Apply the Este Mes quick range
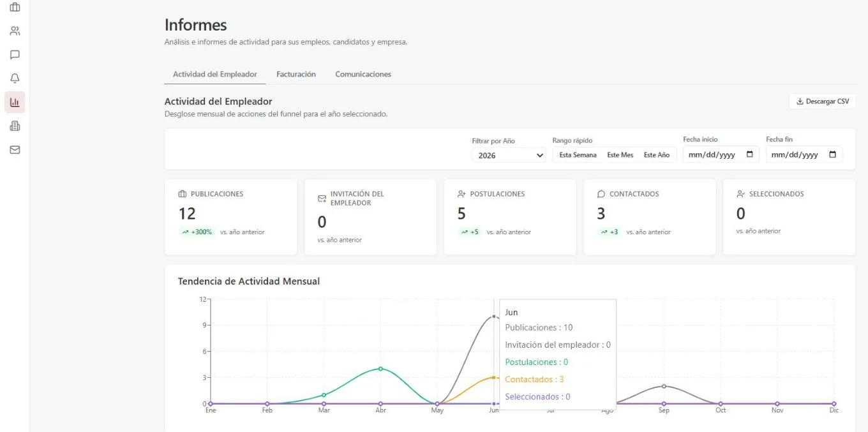The width and height of the screenshot is (868, 432). click(620, 155)
